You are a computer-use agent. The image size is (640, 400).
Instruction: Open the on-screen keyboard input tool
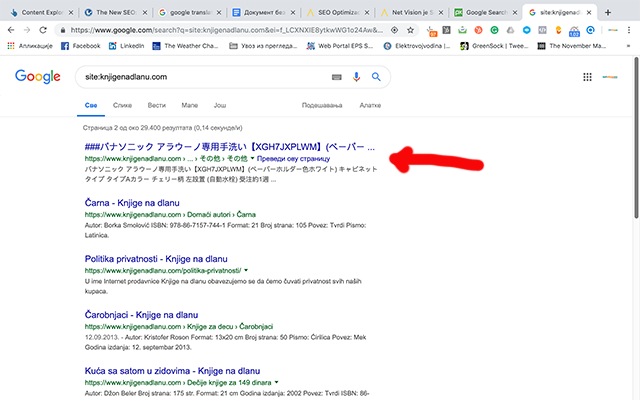point(337,77)
